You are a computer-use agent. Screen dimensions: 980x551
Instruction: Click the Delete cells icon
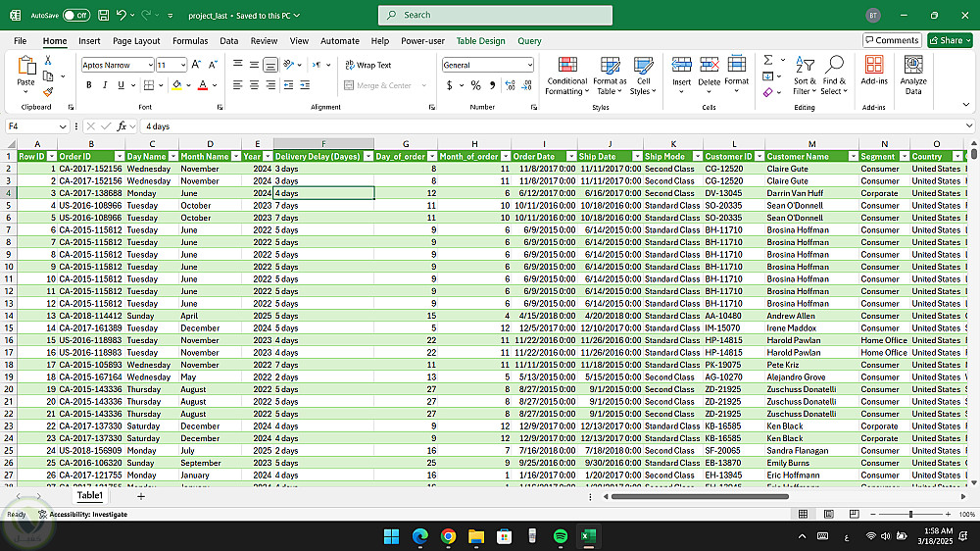(x=709, y=65)
